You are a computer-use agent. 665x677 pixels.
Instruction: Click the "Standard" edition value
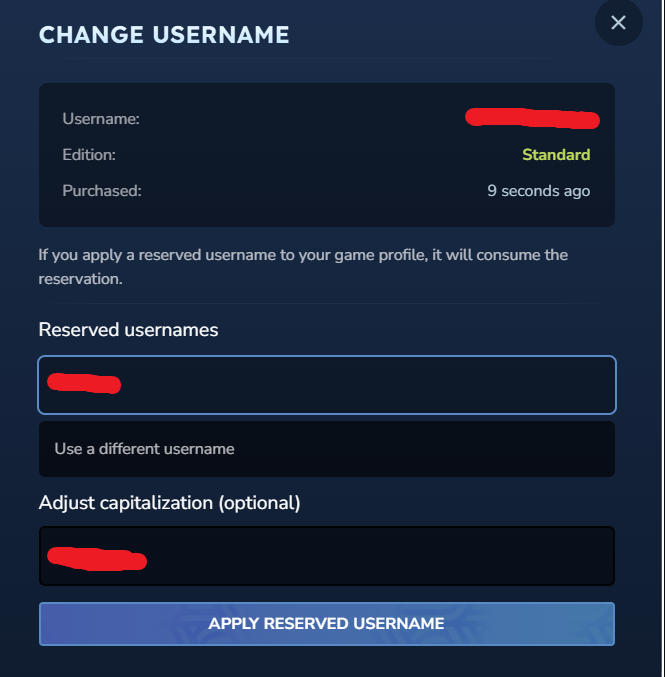point(556,155)
